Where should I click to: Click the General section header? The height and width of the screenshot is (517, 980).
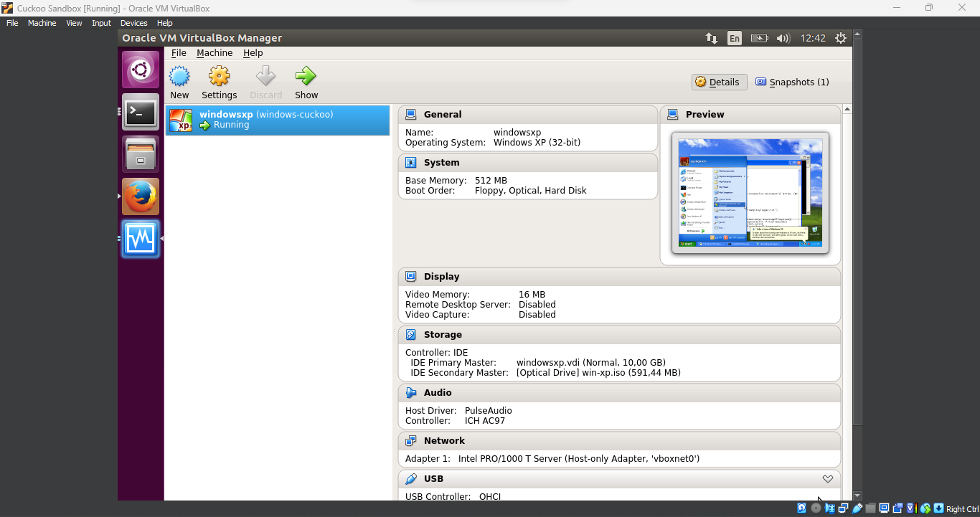click(x=527, y=114)
